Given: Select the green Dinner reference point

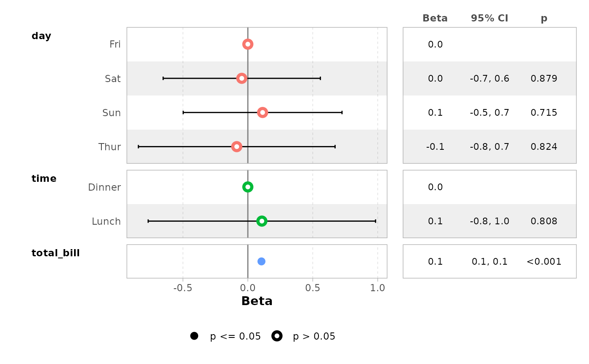Looking at the screenshot, I should [248, 187].
